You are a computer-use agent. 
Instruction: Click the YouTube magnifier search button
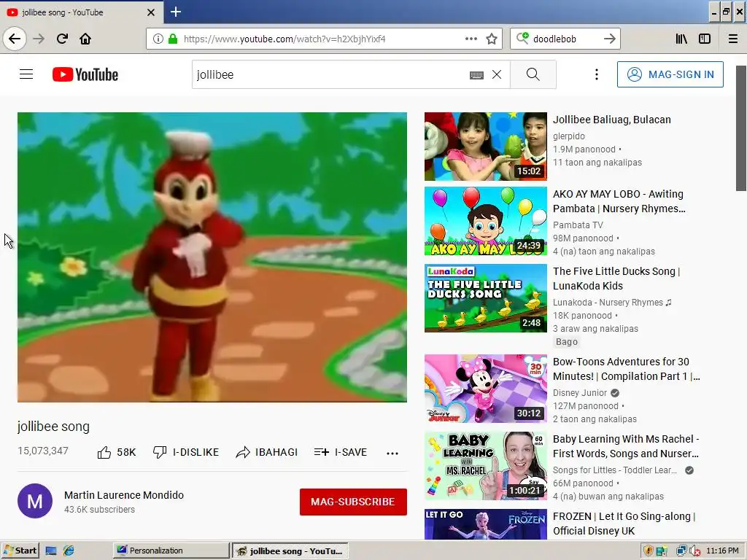(533, 74)
